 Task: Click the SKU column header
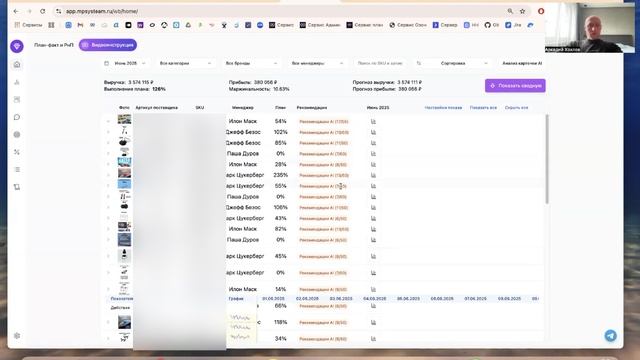pyautogui.click(x=200, y=108)
